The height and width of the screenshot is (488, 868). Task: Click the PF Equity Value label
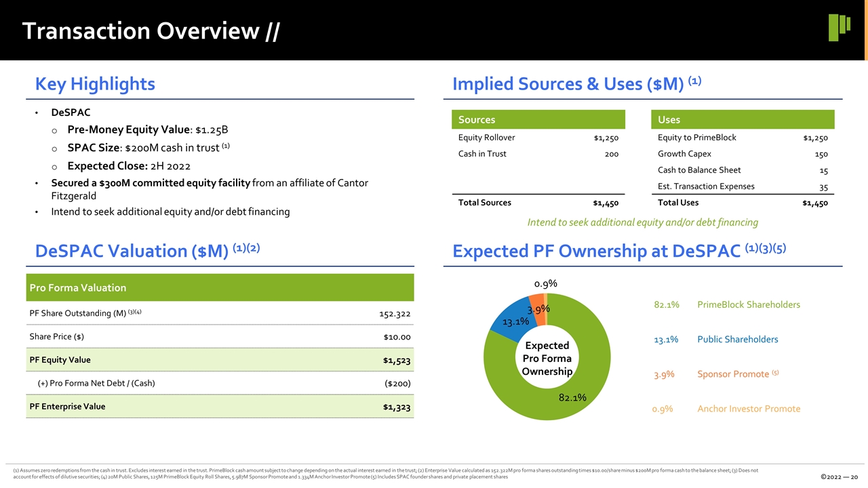tap(60, 360)
